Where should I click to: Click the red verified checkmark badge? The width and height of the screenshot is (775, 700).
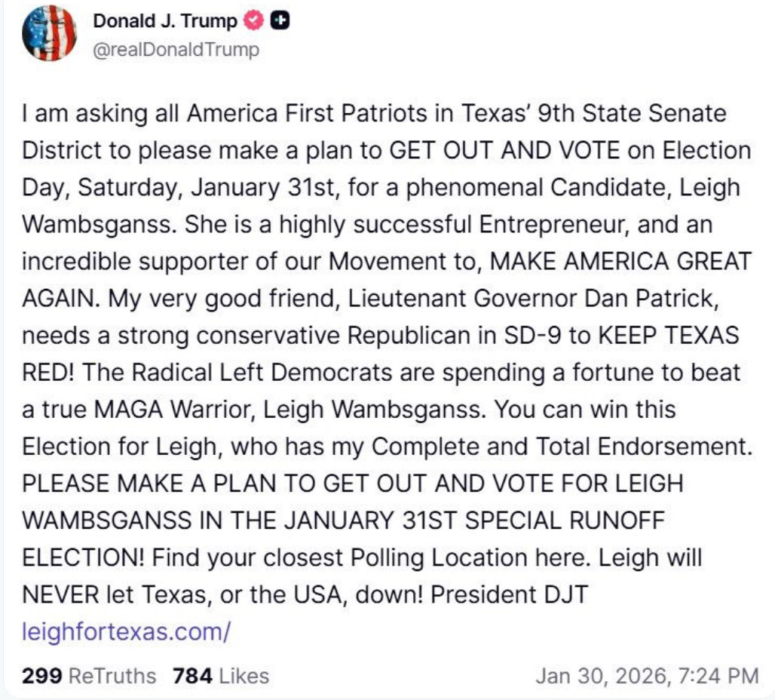(x=254, y=22)
